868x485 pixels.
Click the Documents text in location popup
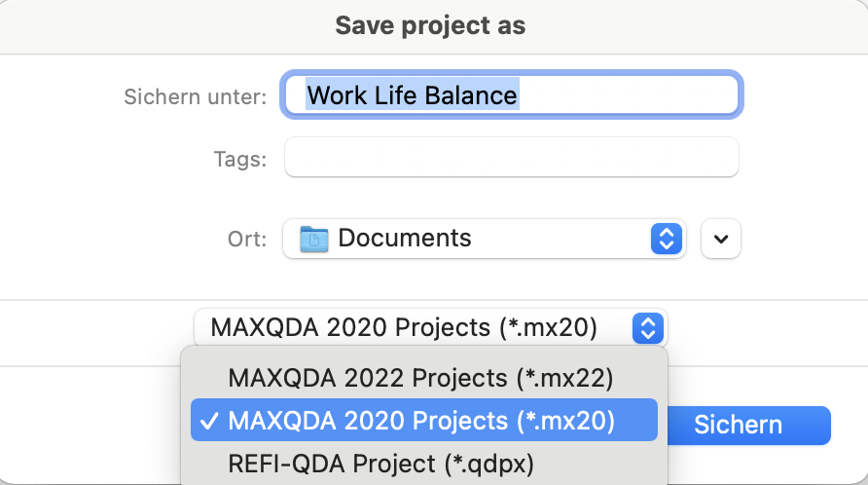click(405, 239)
